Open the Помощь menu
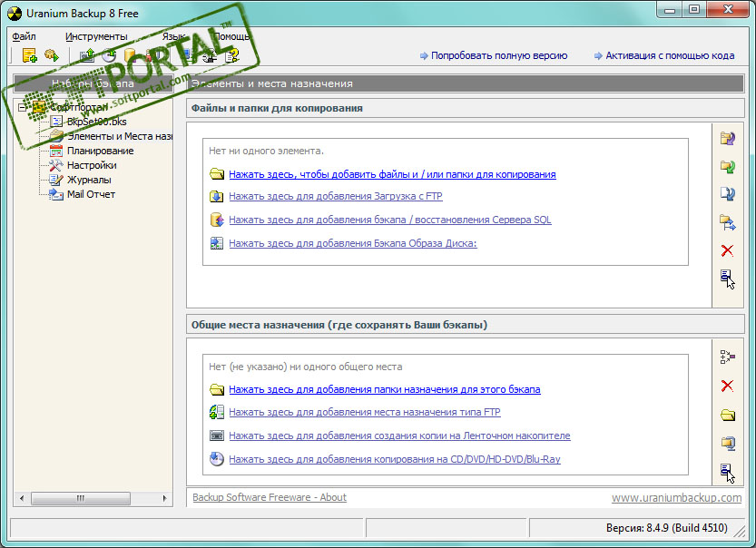This screenshot has width=756, height=548. [231, 36]
